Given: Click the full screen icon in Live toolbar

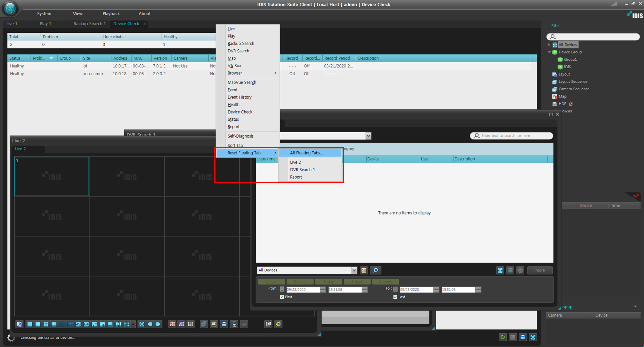Looking at the screenshot, I should pos(142,324).
